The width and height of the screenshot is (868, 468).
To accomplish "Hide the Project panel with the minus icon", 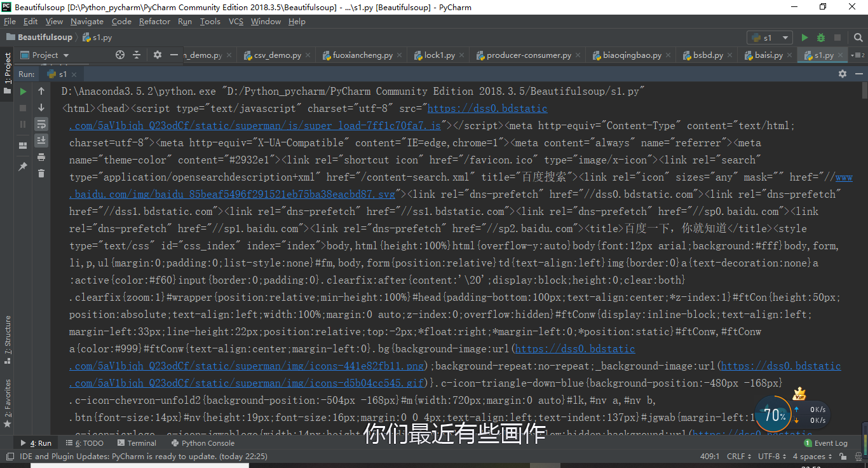I will tap(174, 55).
